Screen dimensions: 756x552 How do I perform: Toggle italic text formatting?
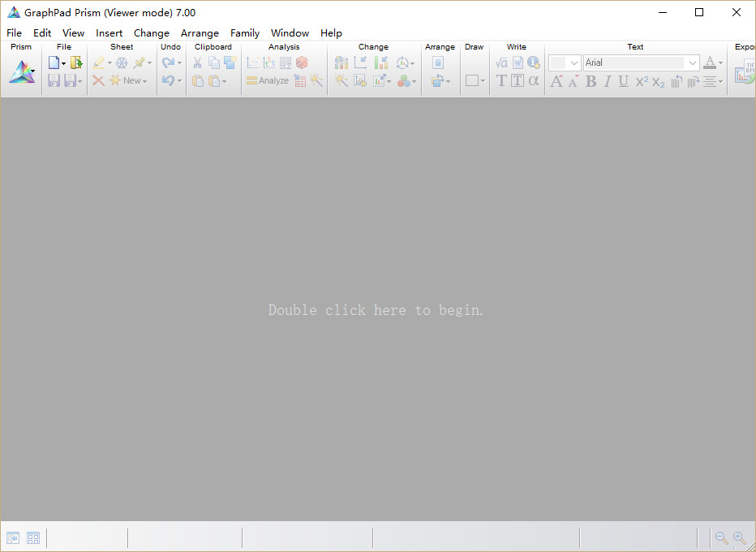click(x=607, y=81)
